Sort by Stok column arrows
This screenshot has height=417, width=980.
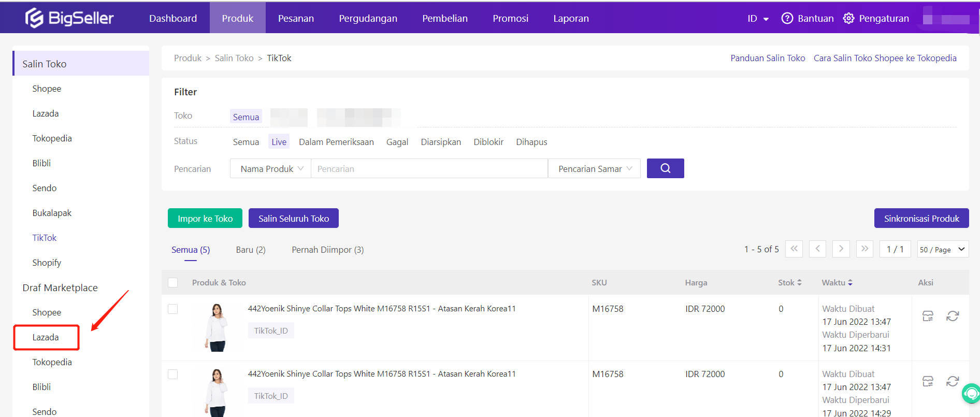(799, 282)
